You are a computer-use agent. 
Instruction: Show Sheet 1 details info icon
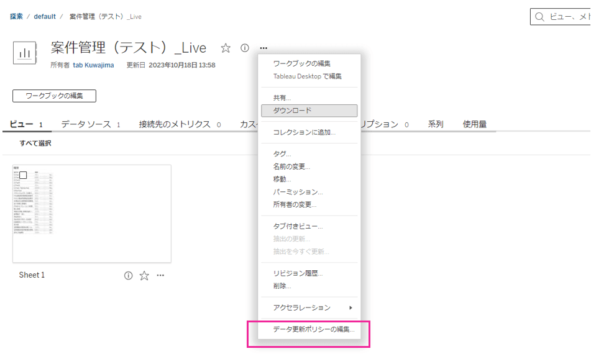[x=128, y=275]
